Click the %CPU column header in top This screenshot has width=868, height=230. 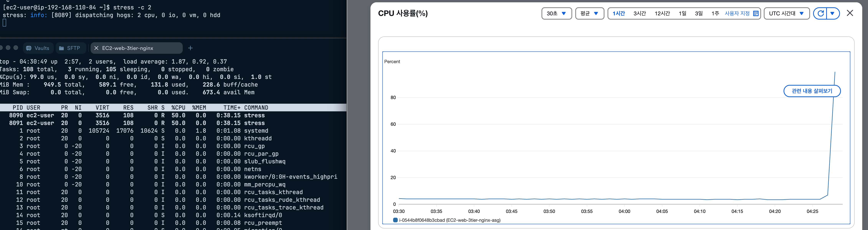point(178,108)
